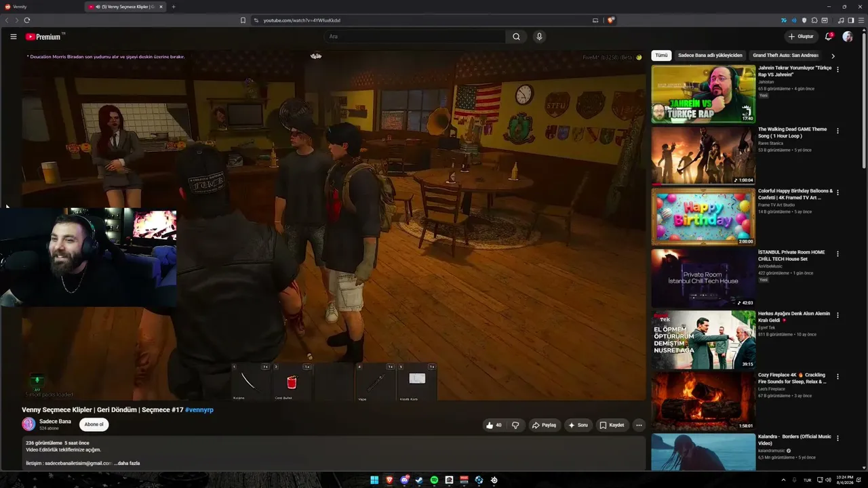Bookmark this page with the bookmark icon
Viewport: 868px width, 488px height.
243,20
